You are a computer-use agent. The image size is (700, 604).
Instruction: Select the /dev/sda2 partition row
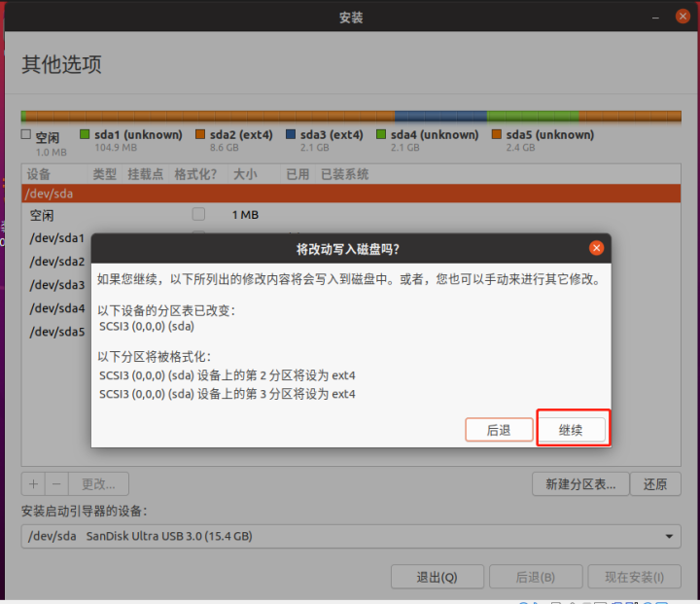(x=57, y=262)
